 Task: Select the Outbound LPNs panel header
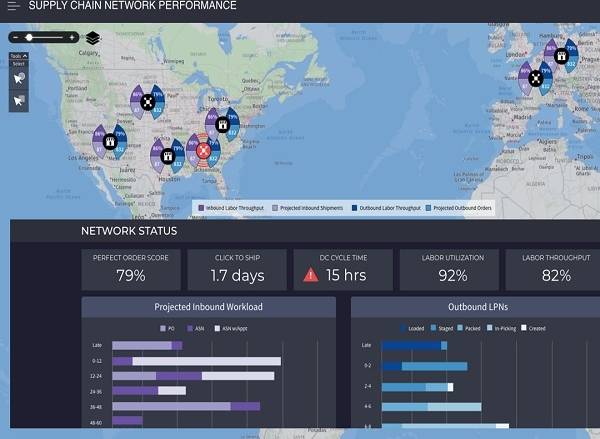[475, 307]
